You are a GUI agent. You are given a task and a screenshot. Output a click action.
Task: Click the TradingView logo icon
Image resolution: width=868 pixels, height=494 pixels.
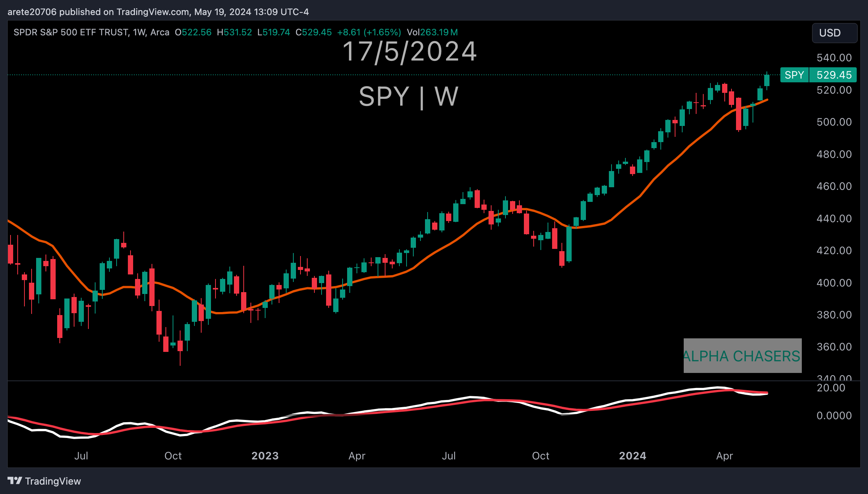[15, 481]
